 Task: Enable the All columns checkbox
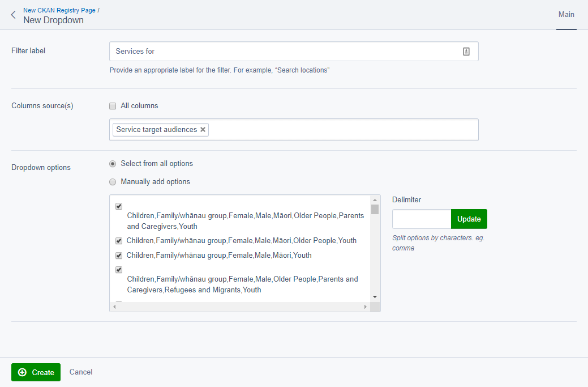point(112,105)
